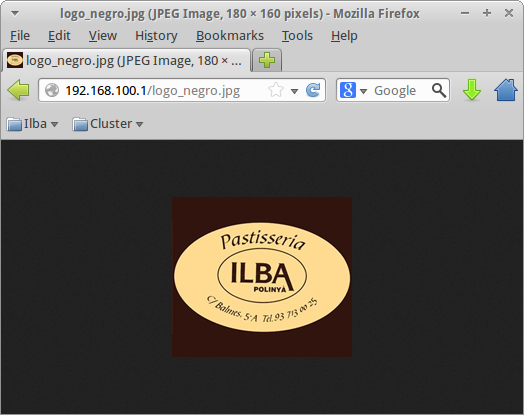This screenshot has height=415, width=524.
Task: Click the search magnifier icon
Action: (x=439, y=90)
